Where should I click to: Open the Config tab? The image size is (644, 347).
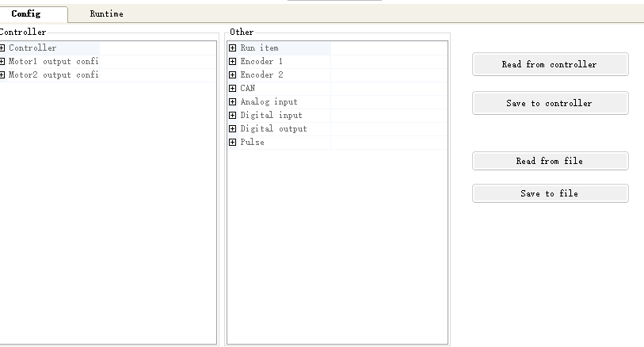tap(26, 14)
